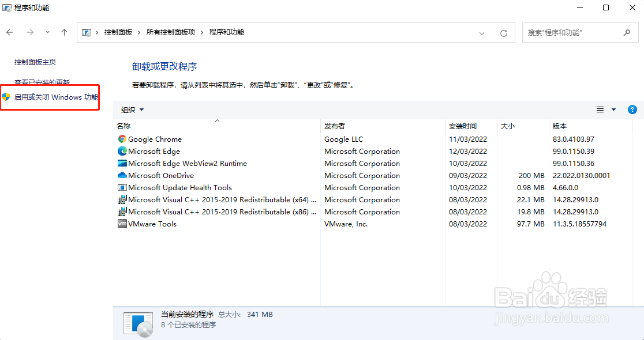
Task: Select the VMware Tools icon
Action: click(x=122, y=224)
